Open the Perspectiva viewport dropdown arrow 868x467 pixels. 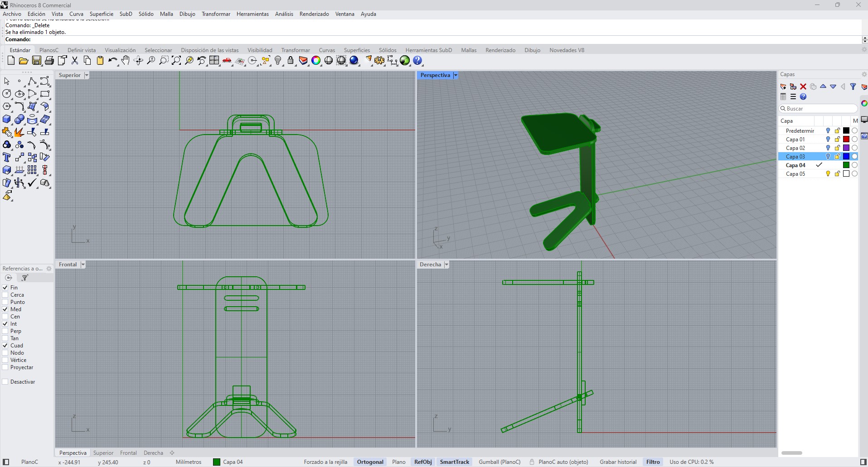point(456,75)
